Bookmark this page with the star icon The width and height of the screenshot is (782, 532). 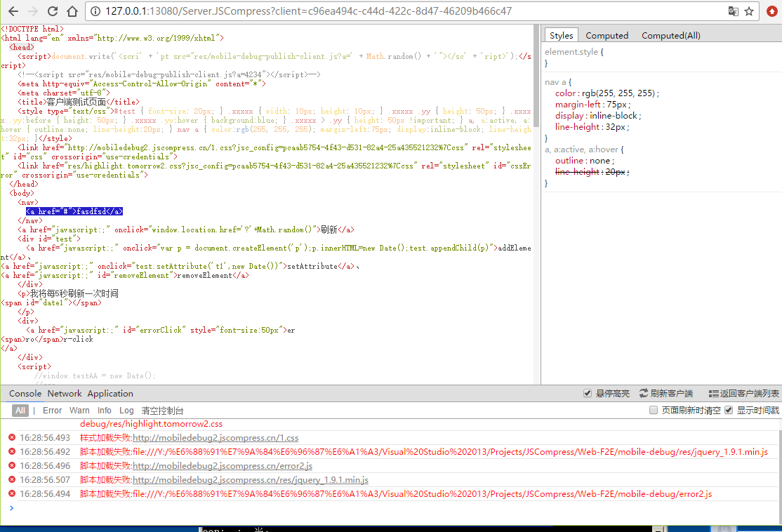[x=749, y=11]
